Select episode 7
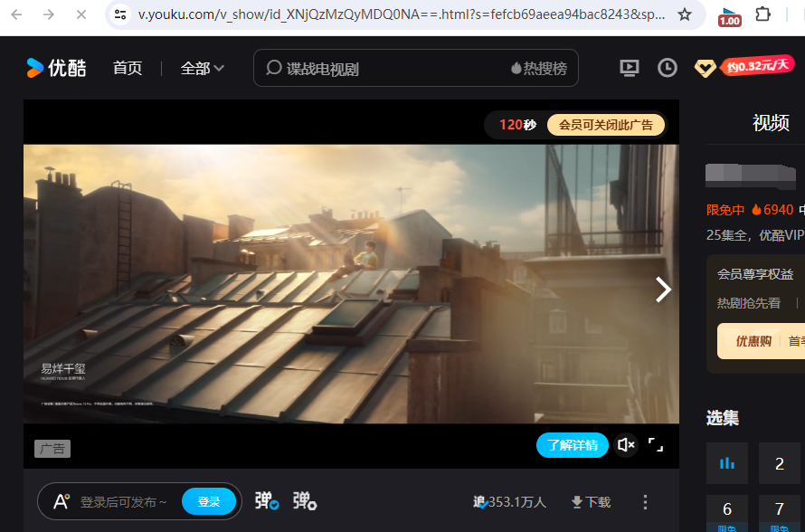 coord(780,513)
